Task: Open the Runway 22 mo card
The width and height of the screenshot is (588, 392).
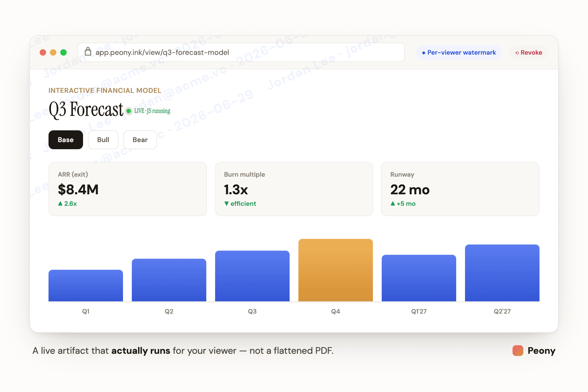Action: pyautogui.click(x=460, y=189)
